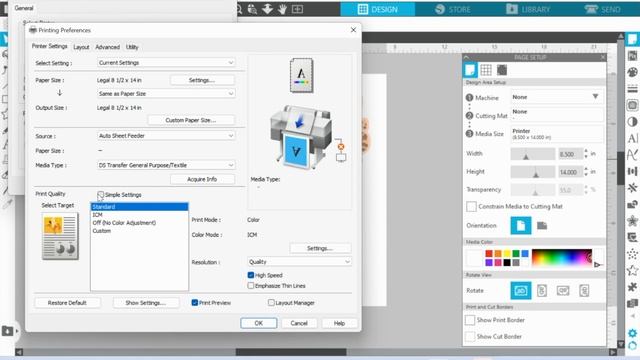Open the Image Effects half-circle icon

(x=632, y=122)
